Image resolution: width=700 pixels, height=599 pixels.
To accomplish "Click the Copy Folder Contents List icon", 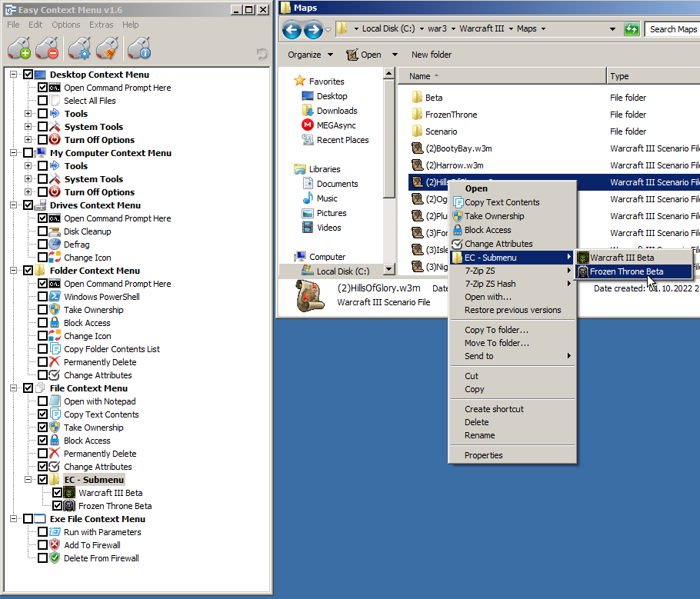I will [55, 348].
